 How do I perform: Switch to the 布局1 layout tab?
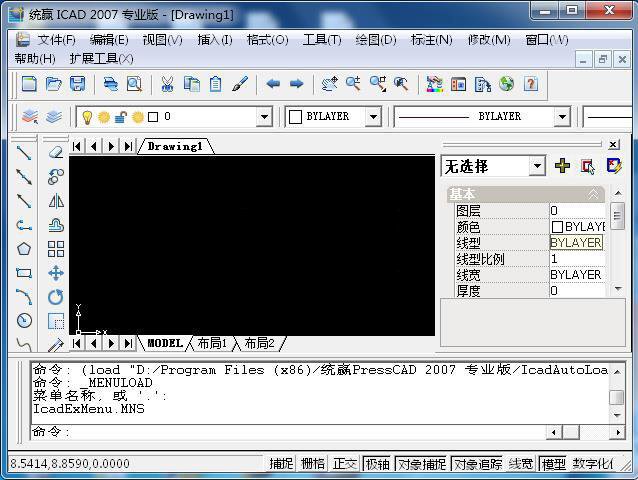pyautogui.click(x=212, y=343)
